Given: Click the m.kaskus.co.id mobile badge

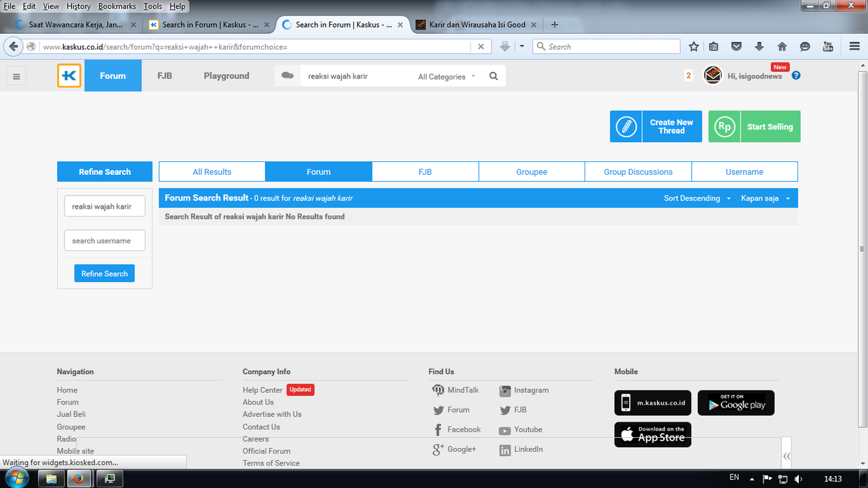Looking at the screenshot, I should [x=653, y=403].
